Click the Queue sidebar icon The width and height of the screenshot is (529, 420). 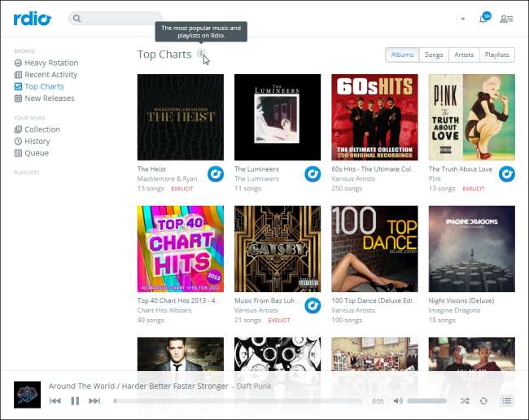[18, 153]
